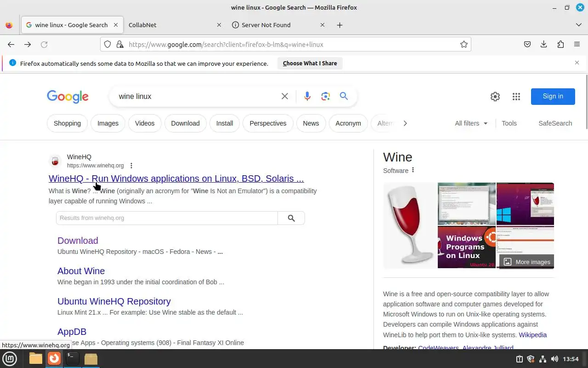Open the Download sitelink
588x368 pixels.
click(x=78, y=241)
